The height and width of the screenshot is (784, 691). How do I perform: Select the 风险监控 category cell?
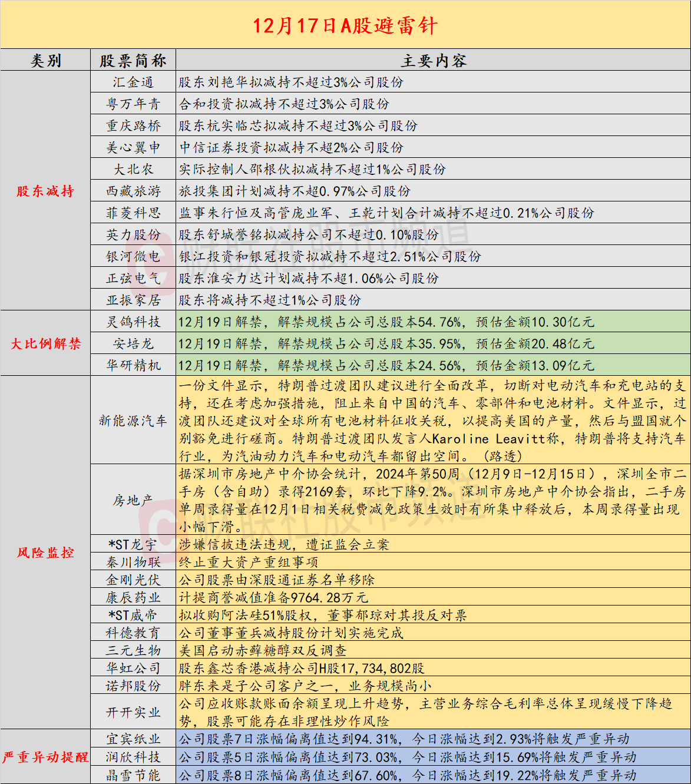[x=45, y=553]
